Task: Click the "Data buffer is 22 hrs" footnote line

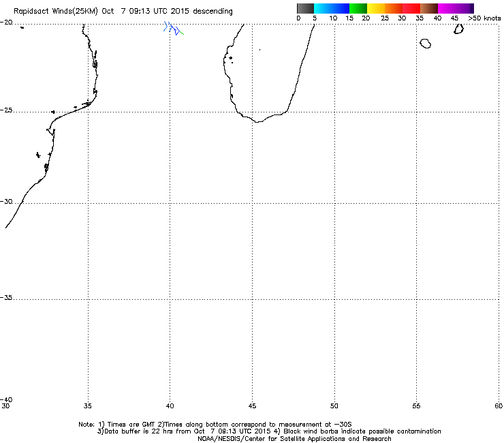Action: (269, 431)
